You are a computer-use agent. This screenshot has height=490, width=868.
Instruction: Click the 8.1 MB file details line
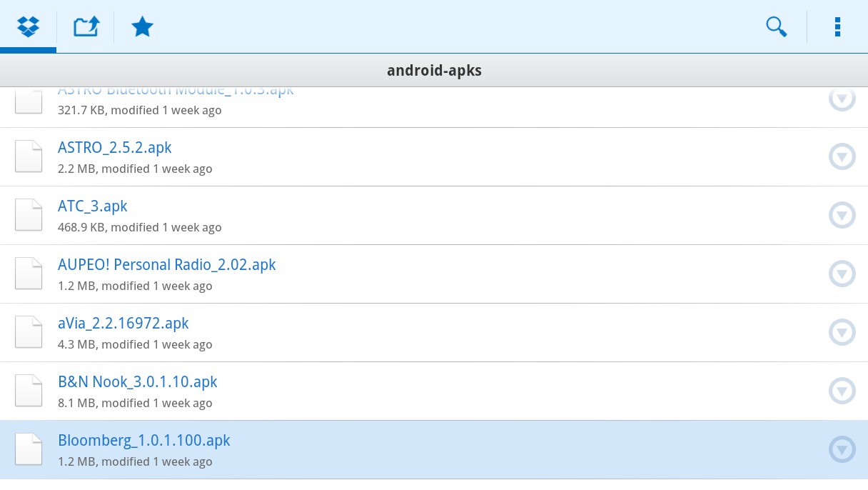point(135,403)
